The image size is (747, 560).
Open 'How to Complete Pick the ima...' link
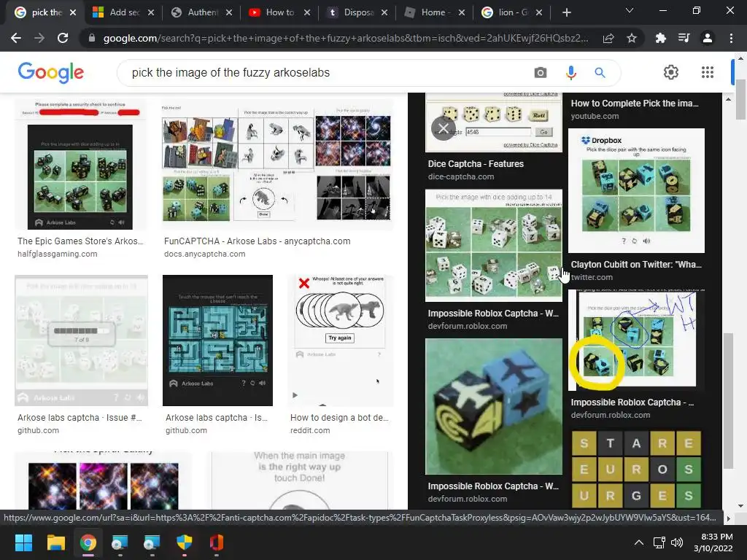[x=635, y=104]
